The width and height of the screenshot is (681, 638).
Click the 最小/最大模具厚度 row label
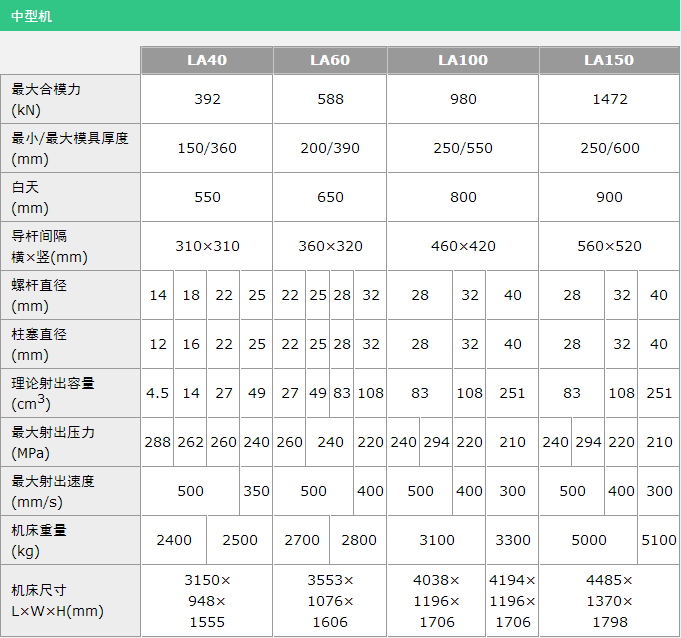(70, 148)
